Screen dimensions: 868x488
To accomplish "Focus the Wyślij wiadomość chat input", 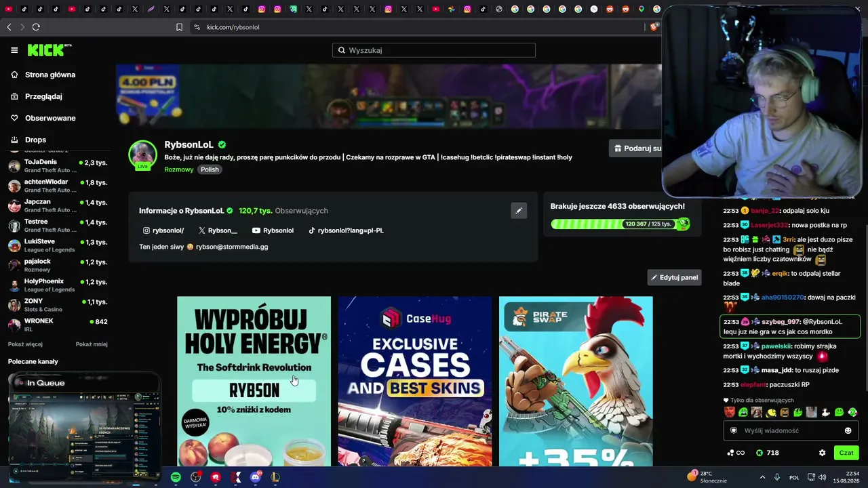I will click(791, 430).
